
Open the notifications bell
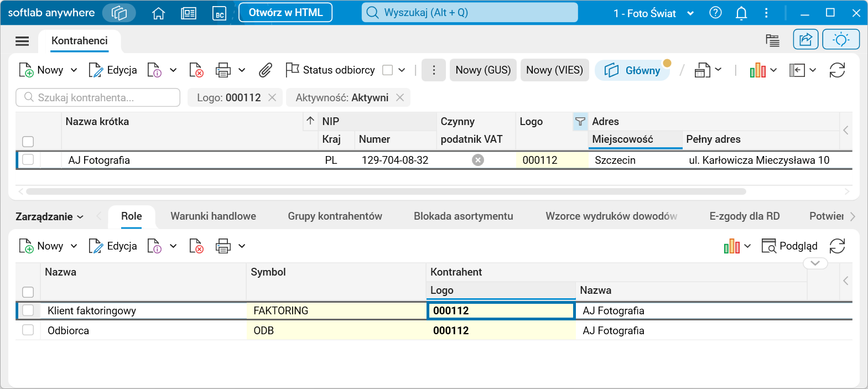[741, 13]
